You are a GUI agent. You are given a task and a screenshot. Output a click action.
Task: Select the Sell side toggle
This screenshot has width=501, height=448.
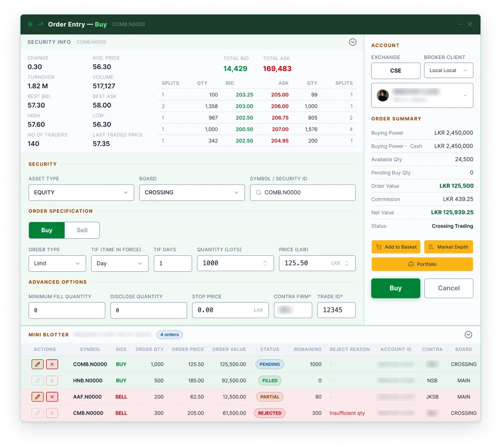pos(82,230)
